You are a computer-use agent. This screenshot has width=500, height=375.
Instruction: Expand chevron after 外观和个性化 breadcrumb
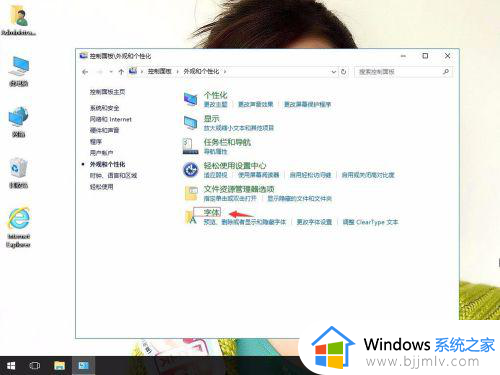[225, 72]
